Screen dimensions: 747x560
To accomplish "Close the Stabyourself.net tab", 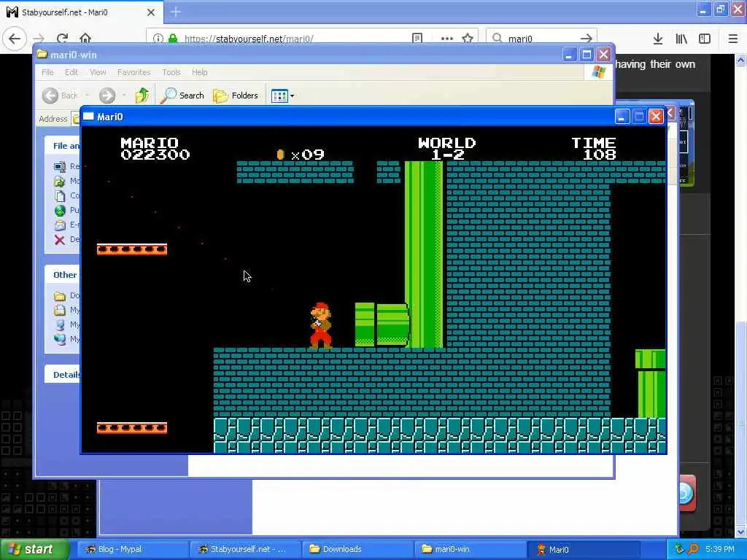I will (150, 12).
